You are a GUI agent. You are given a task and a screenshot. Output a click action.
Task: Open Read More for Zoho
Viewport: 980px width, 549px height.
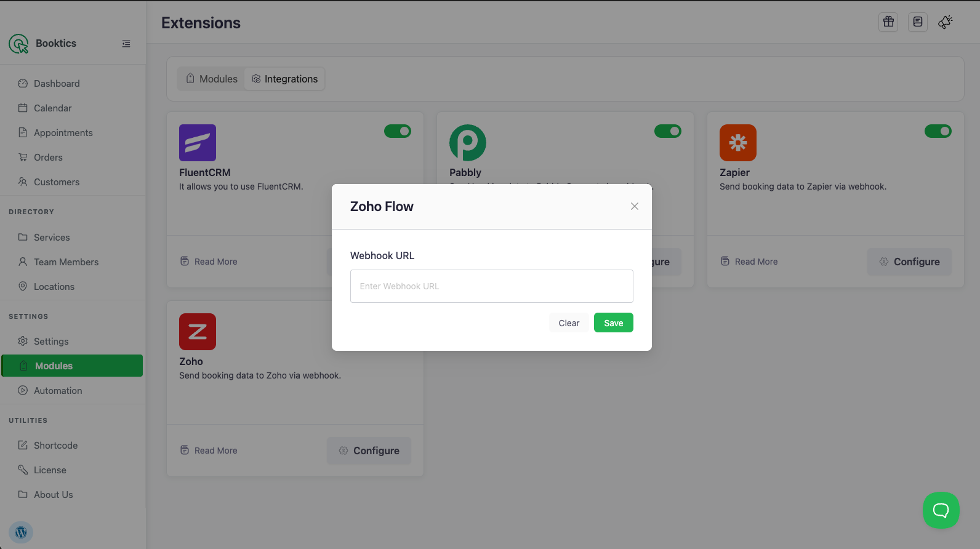coord(209,451)
